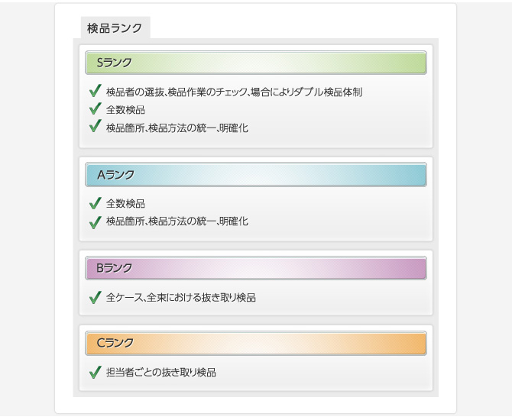Click the checkmark next to Sランク 全数検品
512x420 pixels.
point(96,109)
